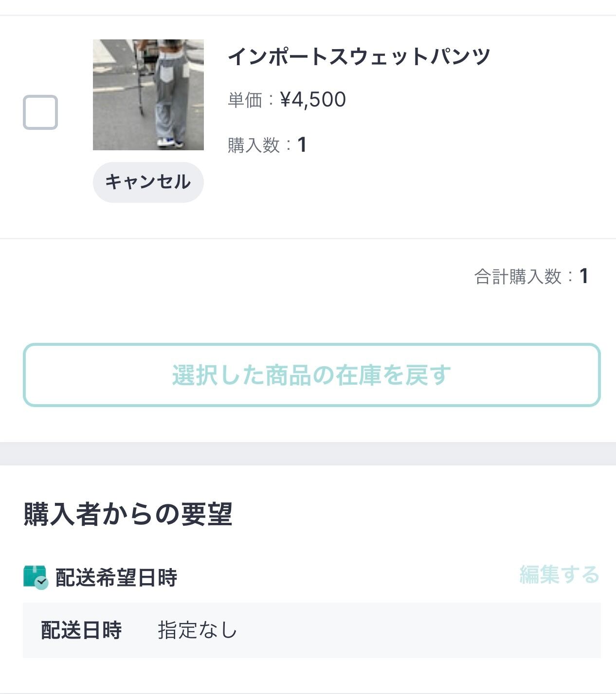This screenshot has width=616, height=694.
Task: Open the sweatpants product thumbnail
Action: 148,95
